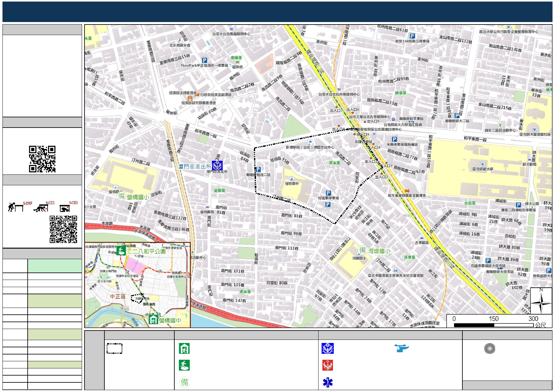
Task: Click the top light-green table cell
Action: [x=55, y=266]
